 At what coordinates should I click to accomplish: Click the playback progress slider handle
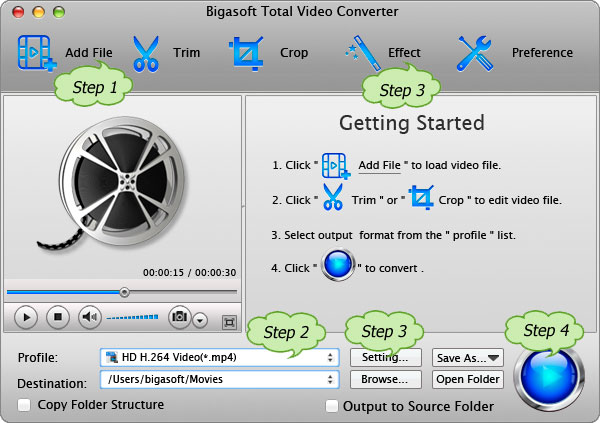click(x=124, y=292)
